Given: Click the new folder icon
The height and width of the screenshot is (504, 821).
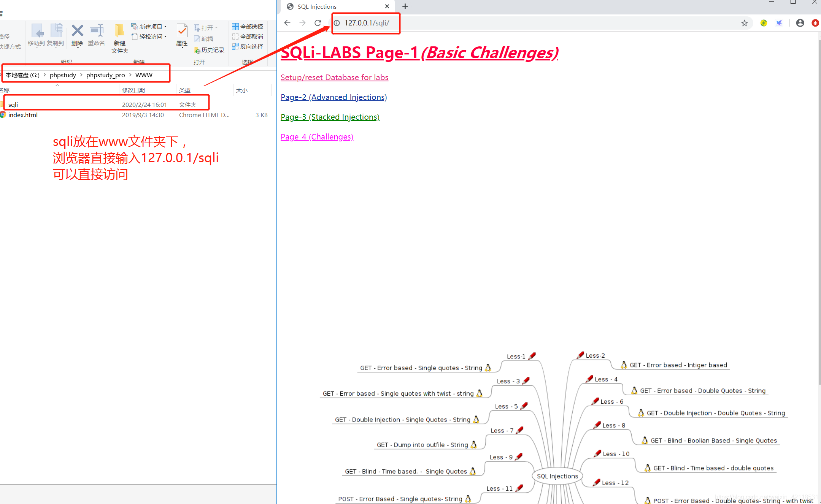Looking at the screenshot, I should tap(119, 31).
